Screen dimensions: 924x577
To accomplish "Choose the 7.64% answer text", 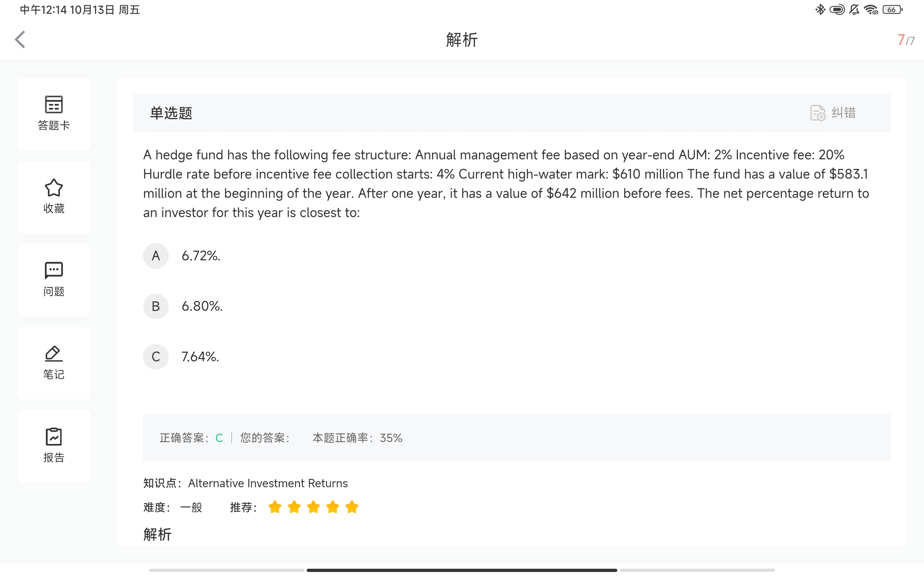I will (200, 357).
